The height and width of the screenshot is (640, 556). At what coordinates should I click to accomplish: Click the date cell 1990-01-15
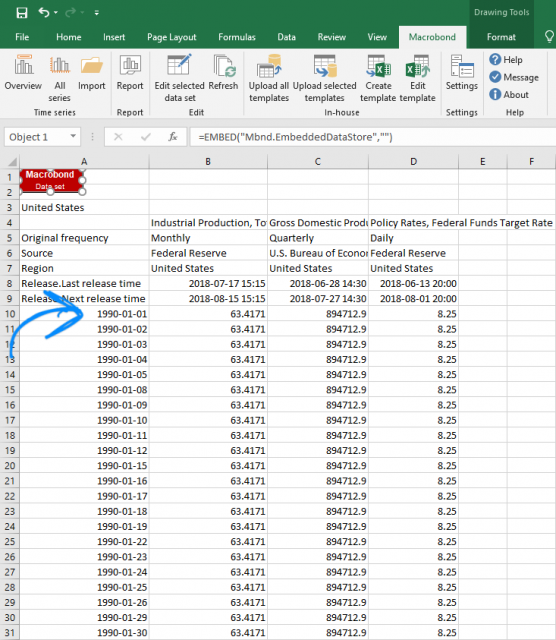click(84, 466)
